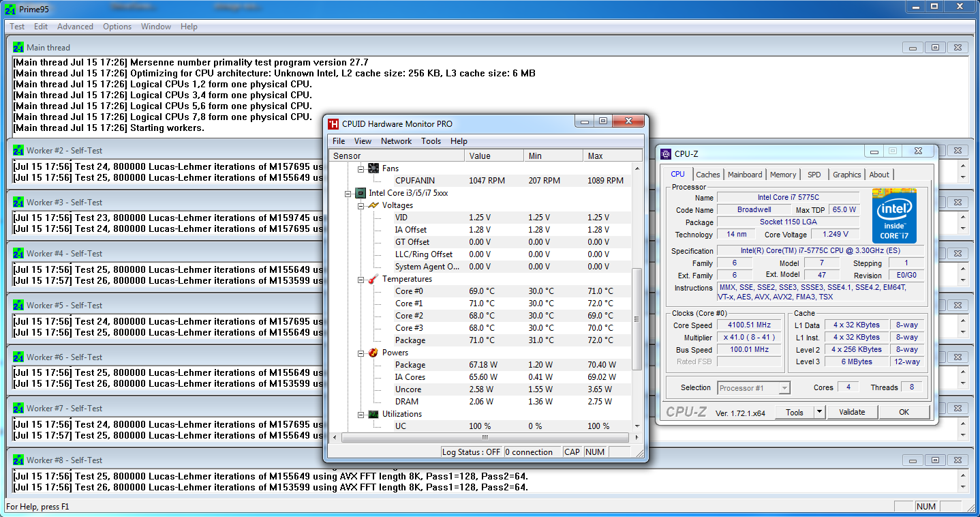Click the Hardware Monitor horizontal scrollbar thumb
Image resolution: width=980 pixels, height=517 pixels.
tap(485, 437)
